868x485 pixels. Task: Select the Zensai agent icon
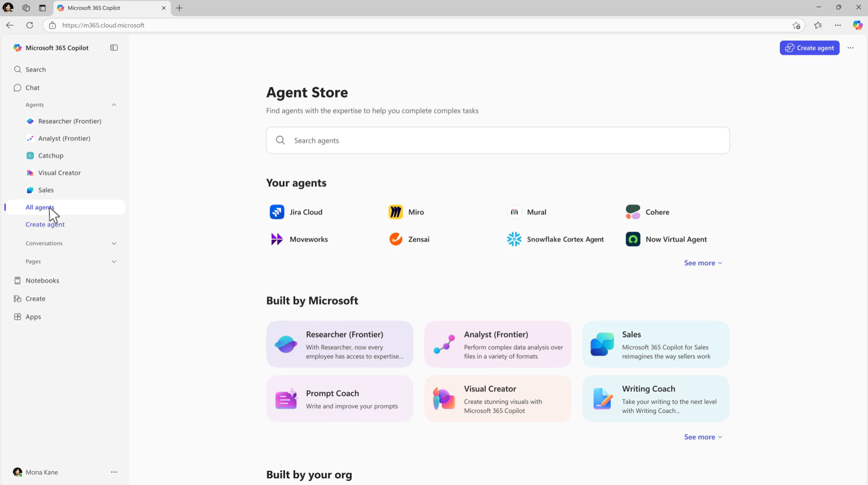395,239
